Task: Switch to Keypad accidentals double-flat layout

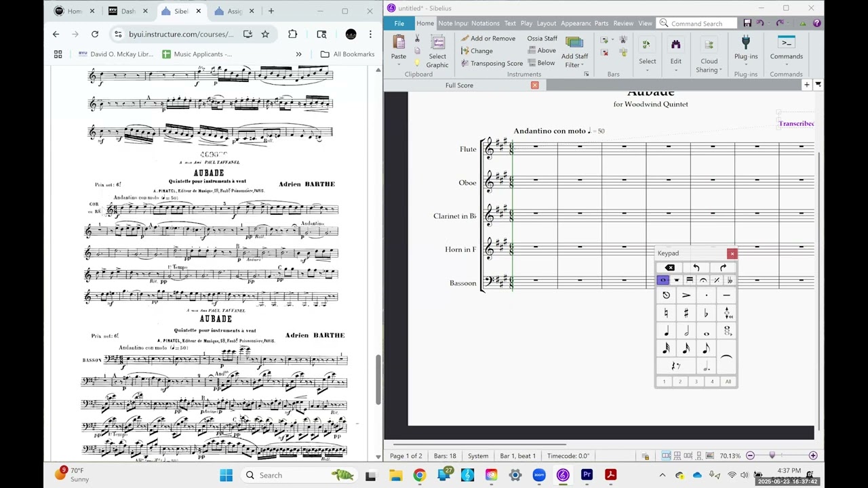Action: (730, 280)
